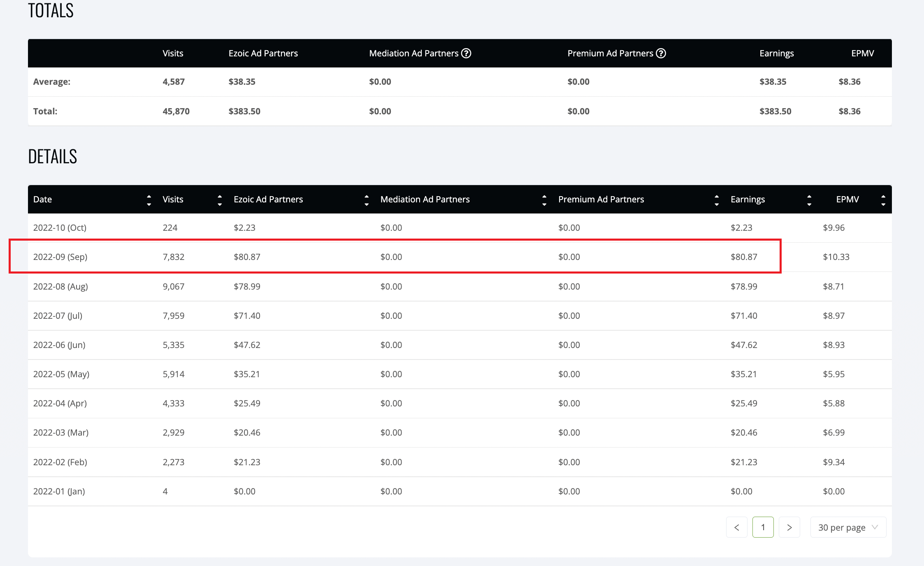The height and width of the screenshot is (566, 924).
Task: Click the $10.33 EPMV value
Action: (x=836, y=257)
